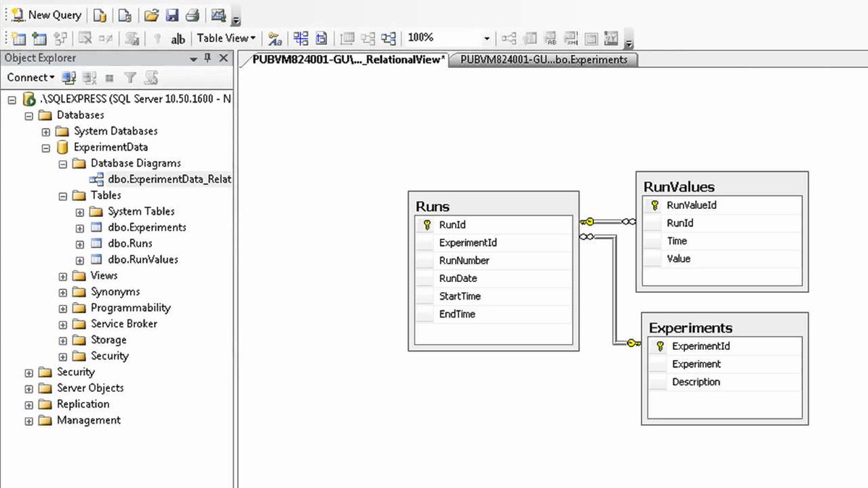Expand the System Tables folder

point(80,212)
